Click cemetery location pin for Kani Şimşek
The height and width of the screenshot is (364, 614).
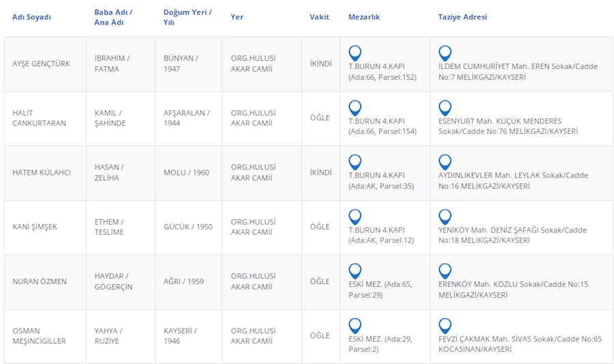coord(355,216)
